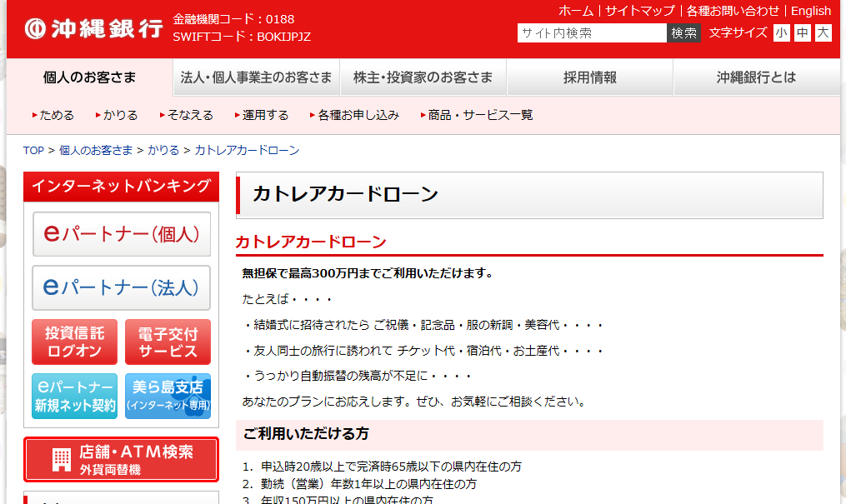Open 美ら島支店 internet branch banner
Image resolution: width=846 pixels, height=504 pixels.
point(168,397)
